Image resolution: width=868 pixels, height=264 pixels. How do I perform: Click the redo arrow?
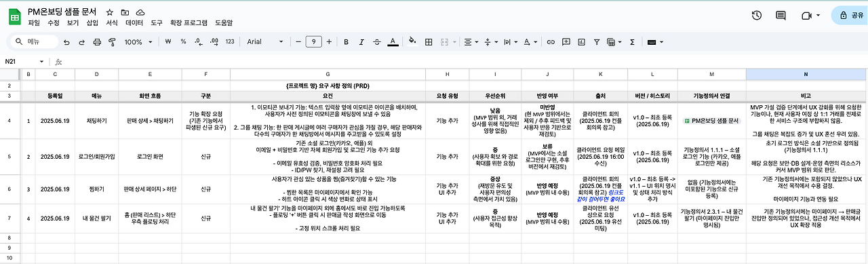click(81, 42)
